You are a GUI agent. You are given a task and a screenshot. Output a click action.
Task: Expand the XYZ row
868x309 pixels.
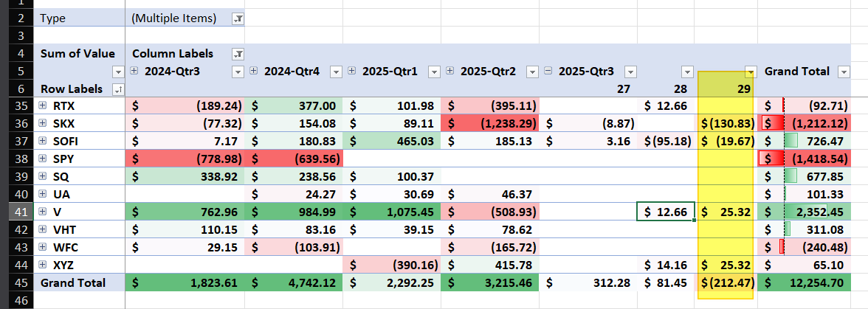click(x=43, y=265)
